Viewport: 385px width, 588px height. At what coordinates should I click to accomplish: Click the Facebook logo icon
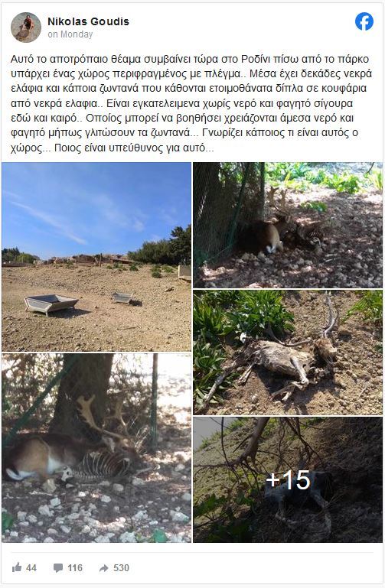(x=364, y=21)
